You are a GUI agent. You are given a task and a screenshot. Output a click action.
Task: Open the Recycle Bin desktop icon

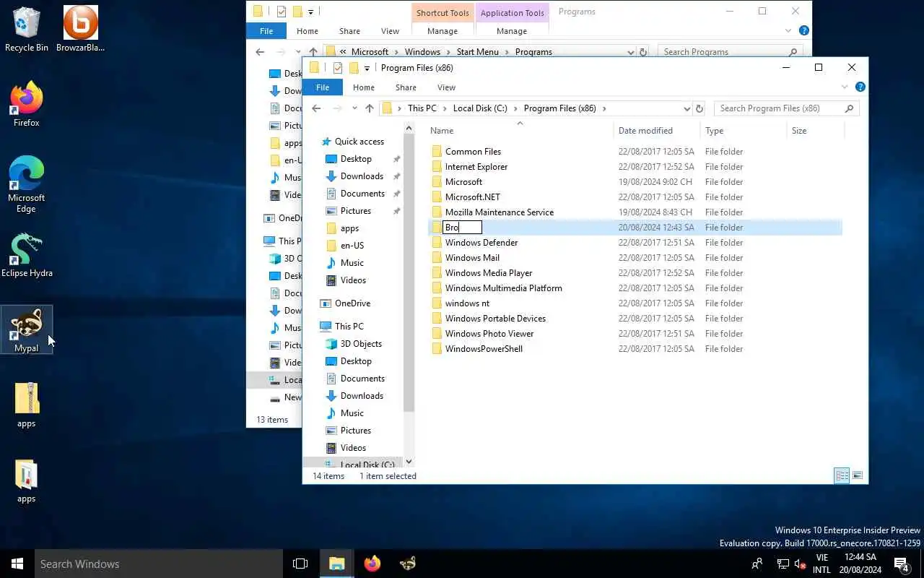(x=27, y=30)
